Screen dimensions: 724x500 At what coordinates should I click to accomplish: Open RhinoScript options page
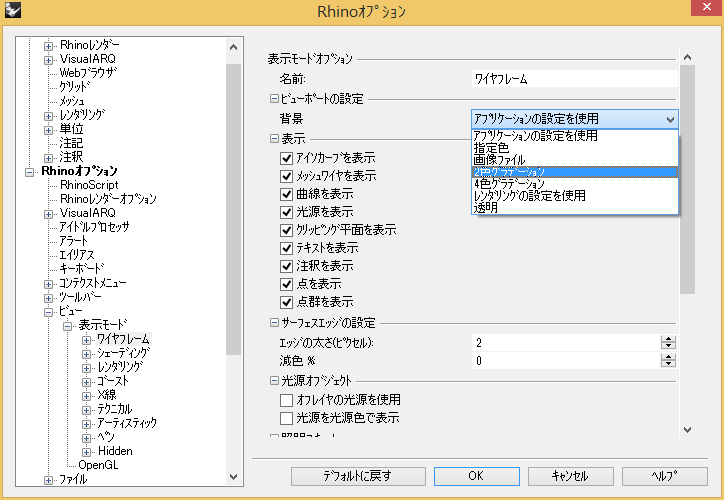coord(89,185)
